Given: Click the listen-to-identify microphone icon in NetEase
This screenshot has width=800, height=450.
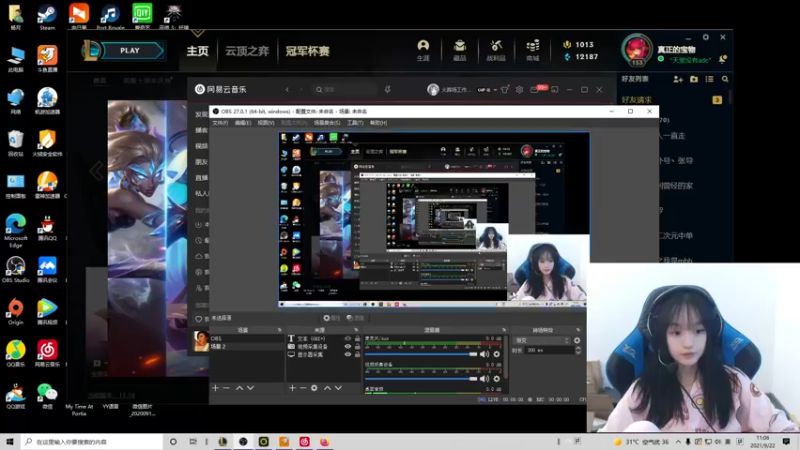Looking at the screenshot, I should [388, 89].
